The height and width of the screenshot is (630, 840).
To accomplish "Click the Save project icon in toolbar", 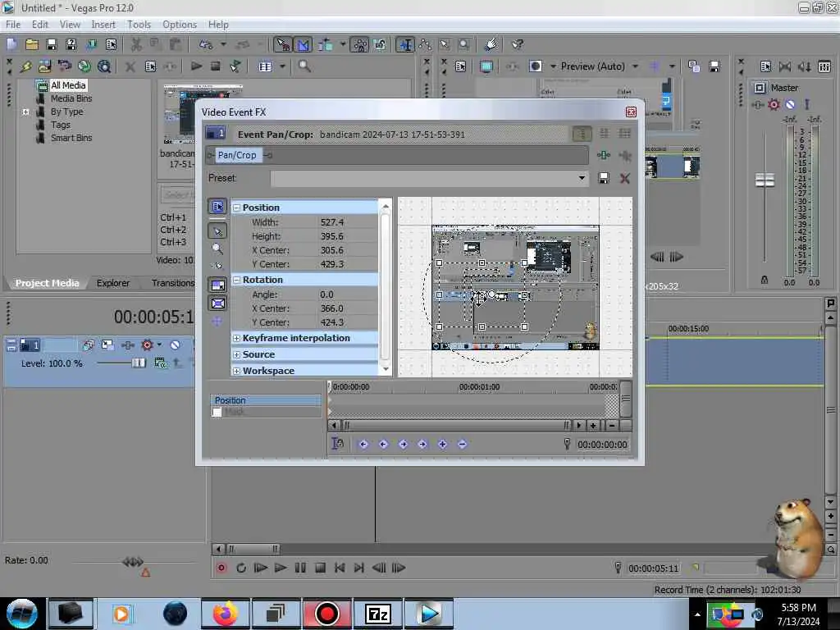I will pos(52,44).
